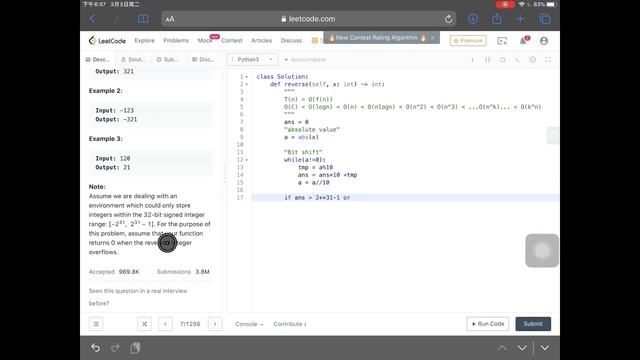This screenshot has height=360, width=640.
Task: Tap the leetcode.com address bar
Action: point(308,19)
